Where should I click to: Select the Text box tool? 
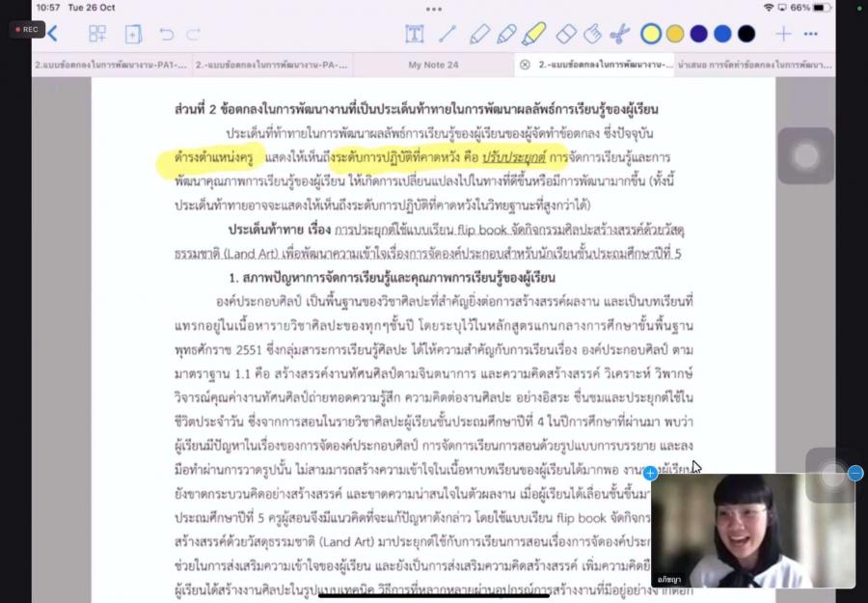coord(414,35)
